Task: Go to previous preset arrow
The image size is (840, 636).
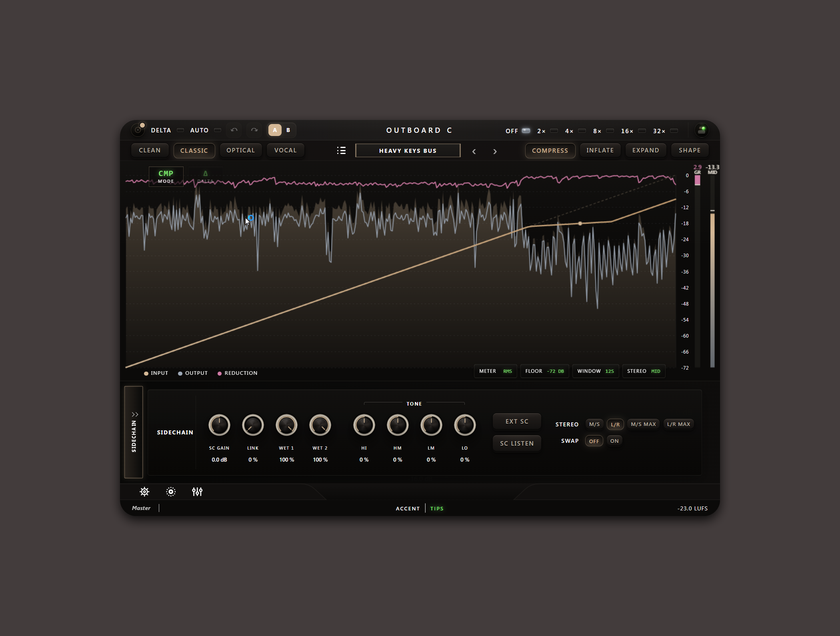Action: [474, 151]
